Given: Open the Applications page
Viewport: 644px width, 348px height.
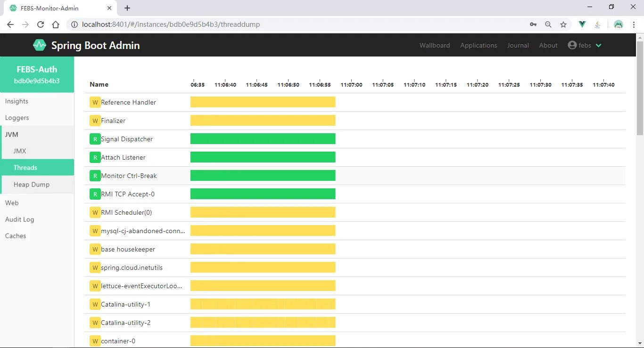Looking at the screenshot, I should (x=479, y=45).
